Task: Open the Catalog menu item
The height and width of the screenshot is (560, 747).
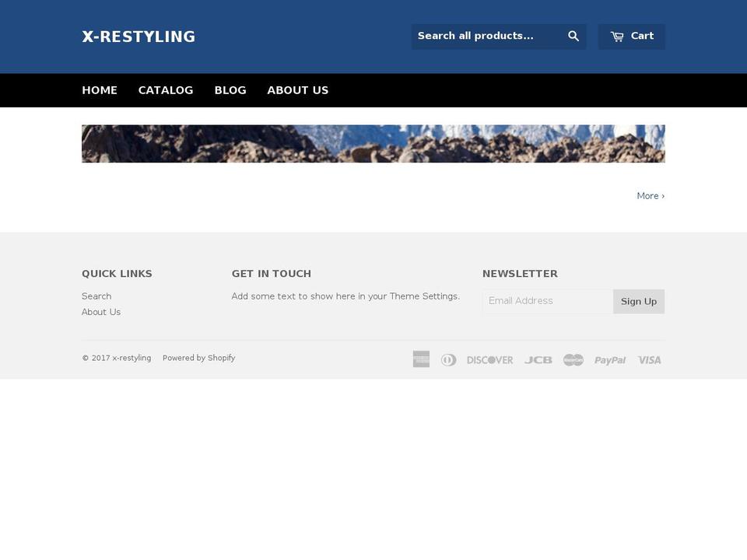Action: (166, 90)
